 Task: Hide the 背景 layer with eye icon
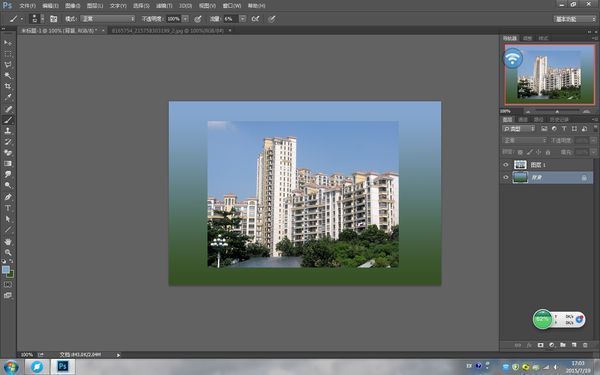pyautogui.click(x=506, y=178)
